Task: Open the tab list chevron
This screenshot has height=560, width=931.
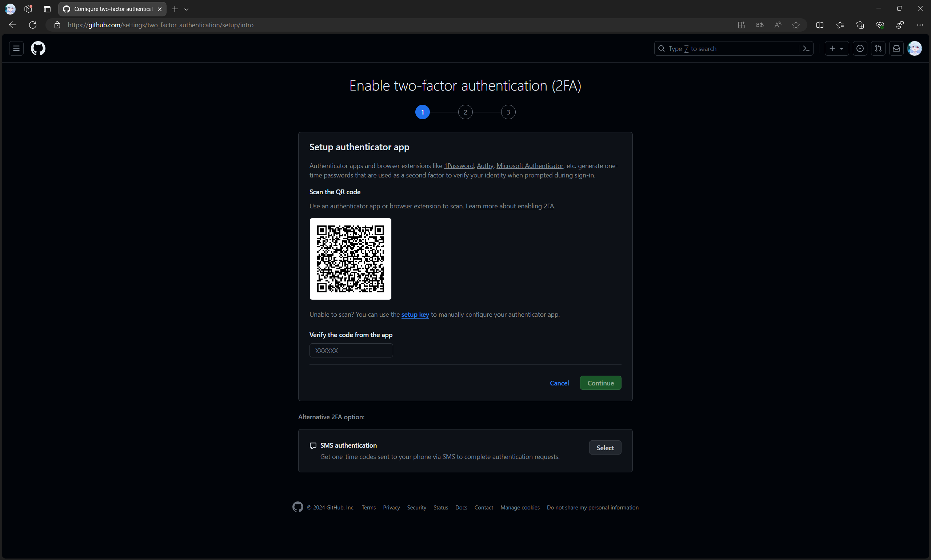Action: click(x=187, y=9)
